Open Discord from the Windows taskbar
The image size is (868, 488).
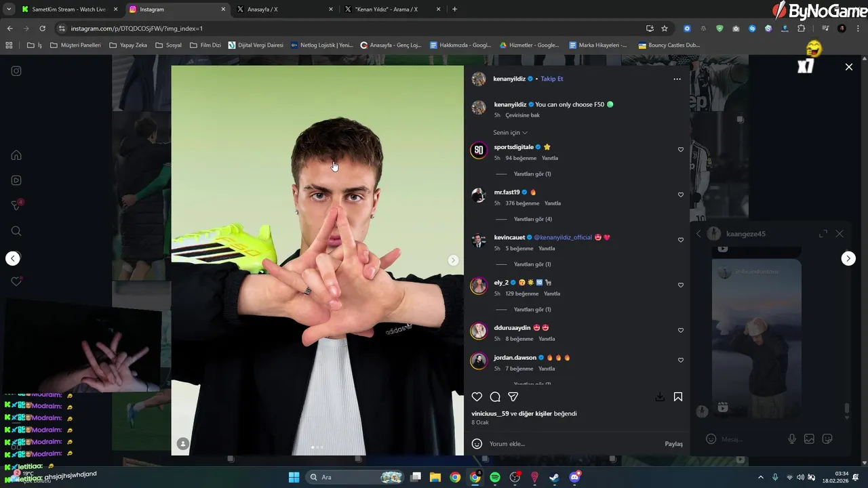pyautogui.click(x=575, y=477)
